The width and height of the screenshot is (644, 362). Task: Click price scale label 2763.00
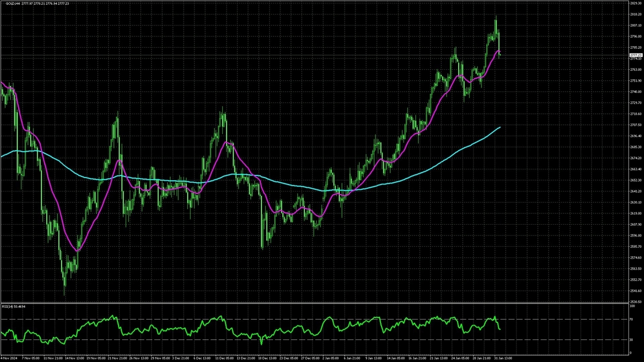tap(635, 69)
